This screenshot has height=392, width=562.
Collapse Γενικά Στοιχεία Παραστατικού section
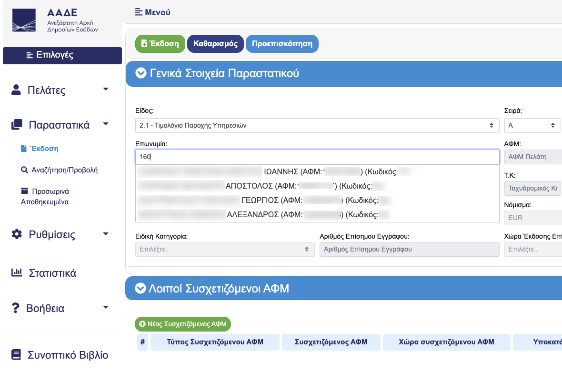(140, 73)
